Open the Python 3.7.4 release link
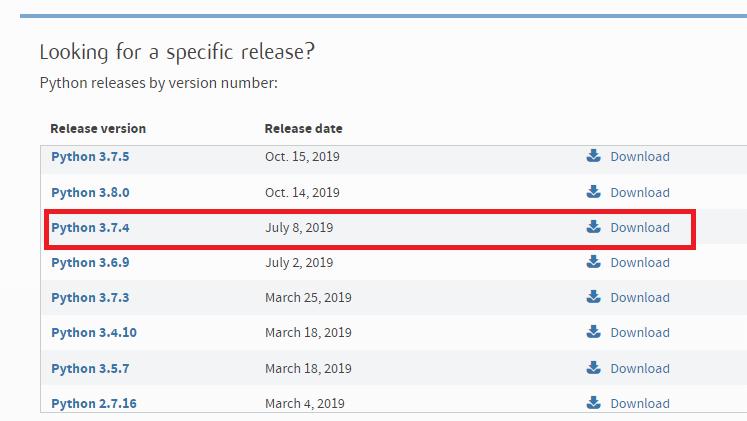The width and height of the screenshot is (747, 421). pos(90,228)
